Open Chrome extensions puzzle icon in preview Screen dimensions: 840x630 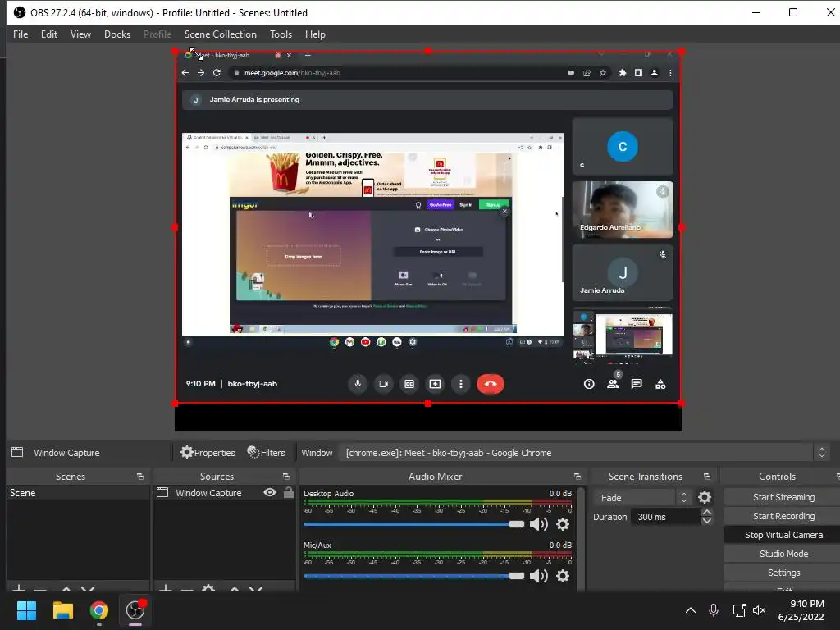tap(623, 73)
